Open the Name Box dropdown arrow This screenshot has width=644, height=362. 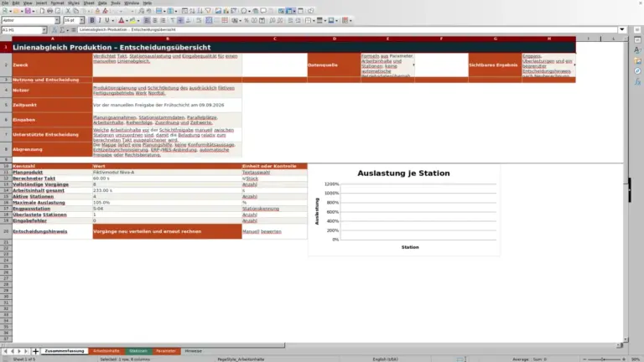click(x=44, y=29)
